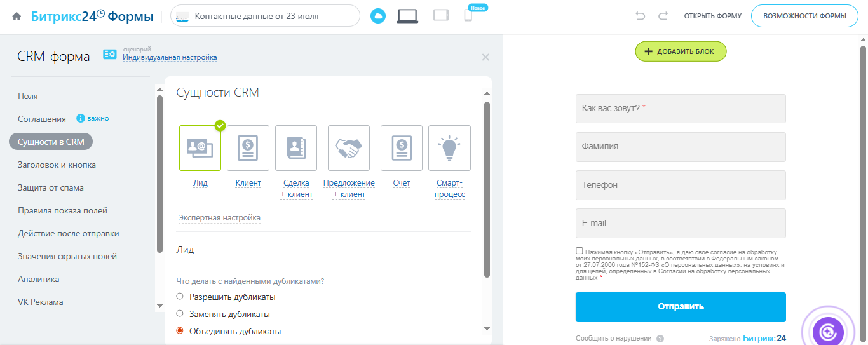868x345 pixels.
Task: Open Заголовок и кнопка section
Action: pos(57,165)
